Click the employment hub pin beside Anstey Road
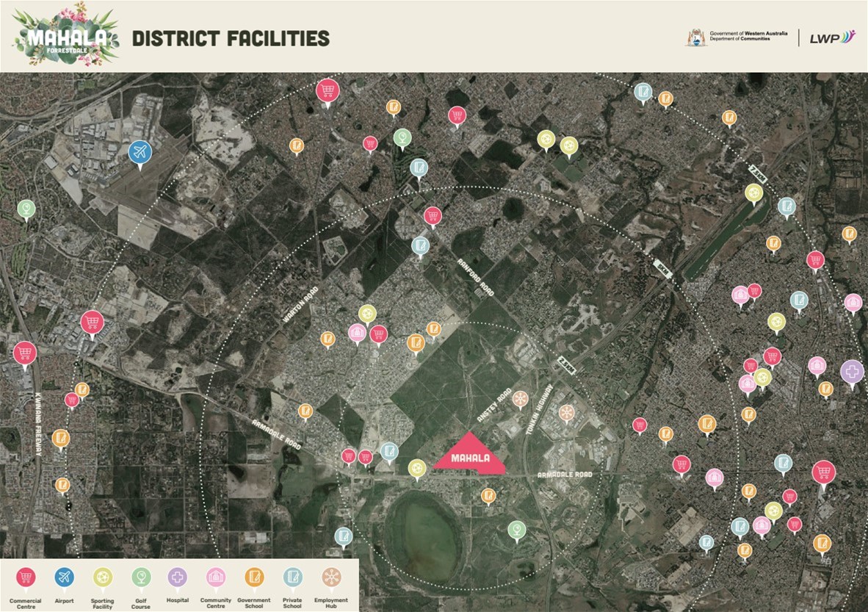The image size is (868, 612). coord(520,399)
